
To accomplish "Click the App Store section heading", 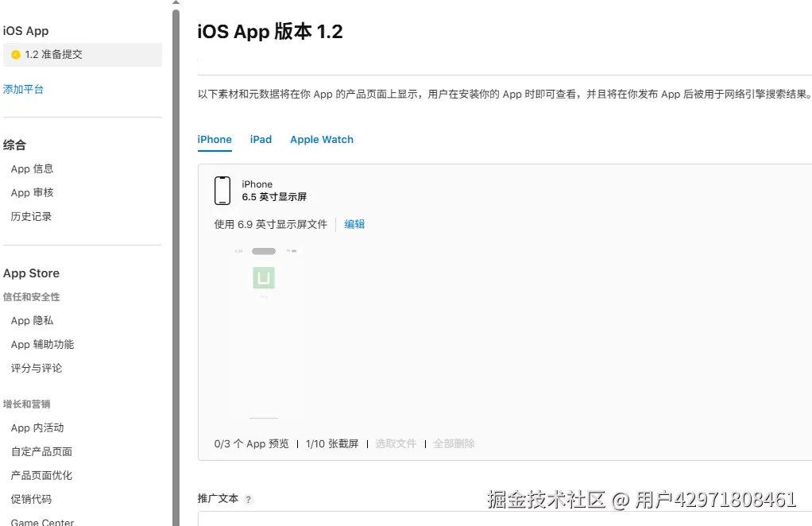I will point(31,273).
